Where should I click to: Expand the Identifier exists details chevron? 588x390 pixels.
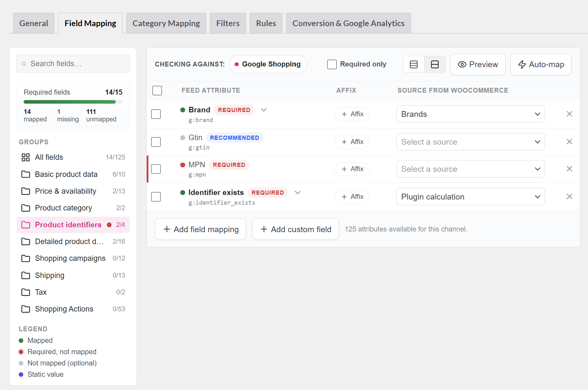pos(298,192)
